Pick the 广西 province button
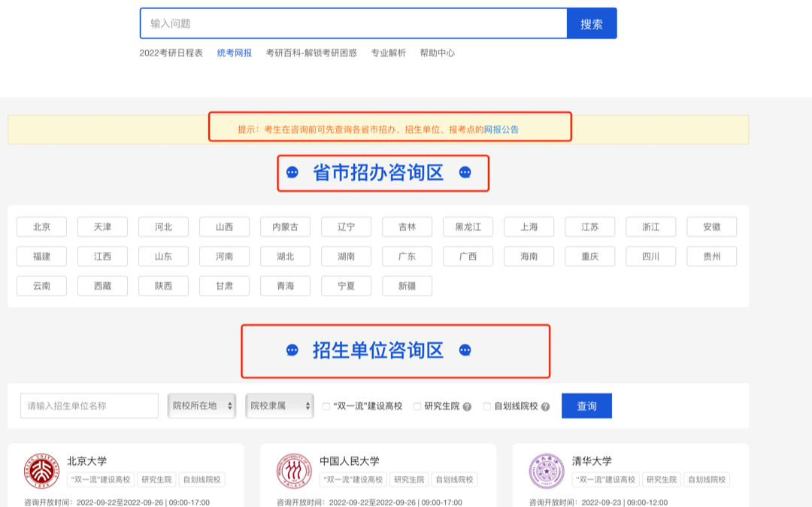The height and width of the screenshot is (507, 812). click(x=468, y=257)
